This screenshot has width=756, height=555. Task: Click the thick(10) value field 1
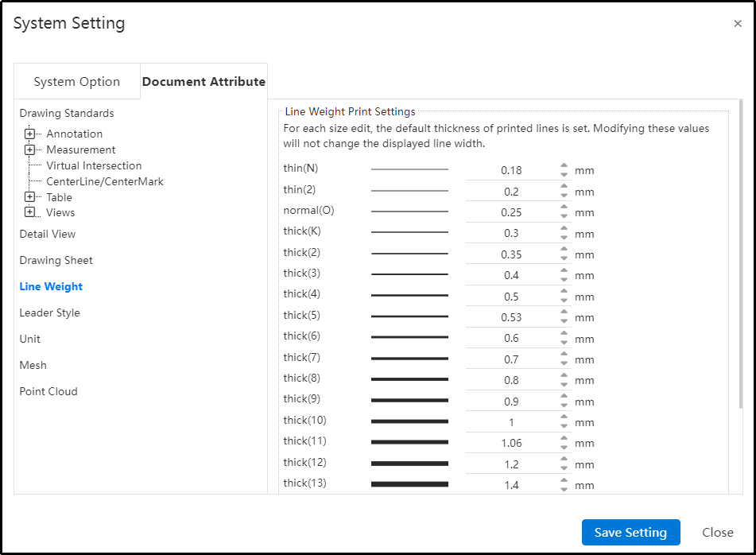(x=512, y=422)
